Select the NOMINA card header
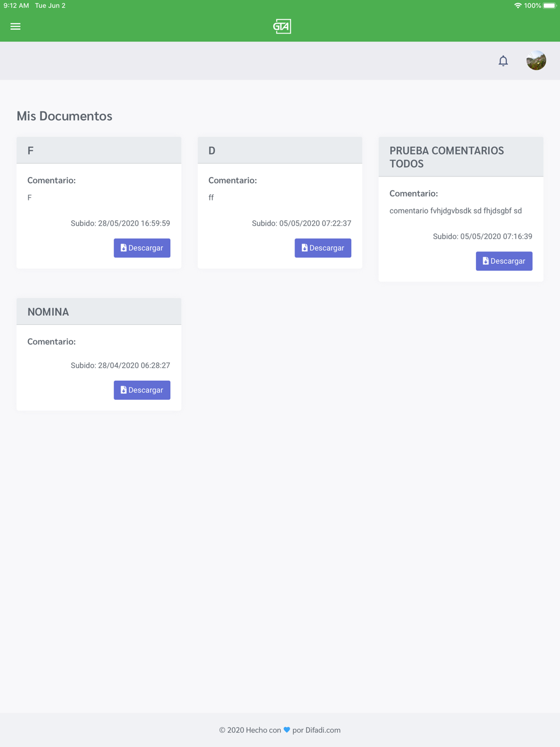Viewport: 560px width, 747px height. 99,312
